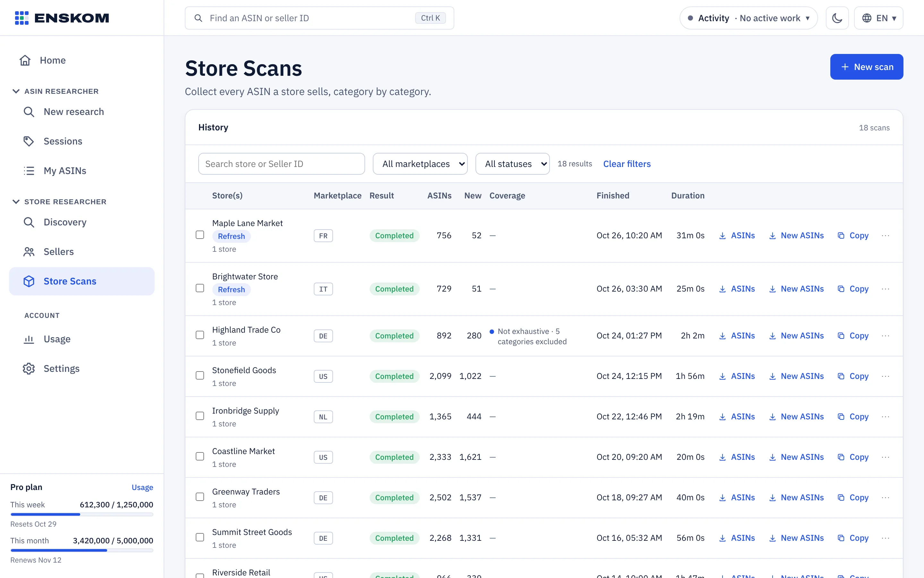The width and height of the screenshot is (924, 578).
Task: Select the Maple Lane Market checkbox
Action: pyautogui.click(x=200, y=235)
